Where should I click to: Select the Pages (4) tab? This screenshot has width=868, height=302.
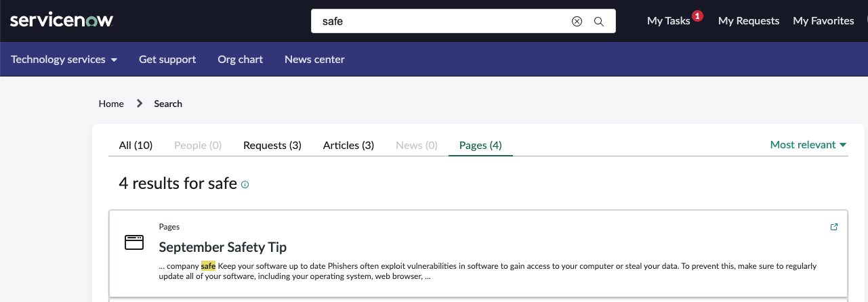(x=480, y=145)
